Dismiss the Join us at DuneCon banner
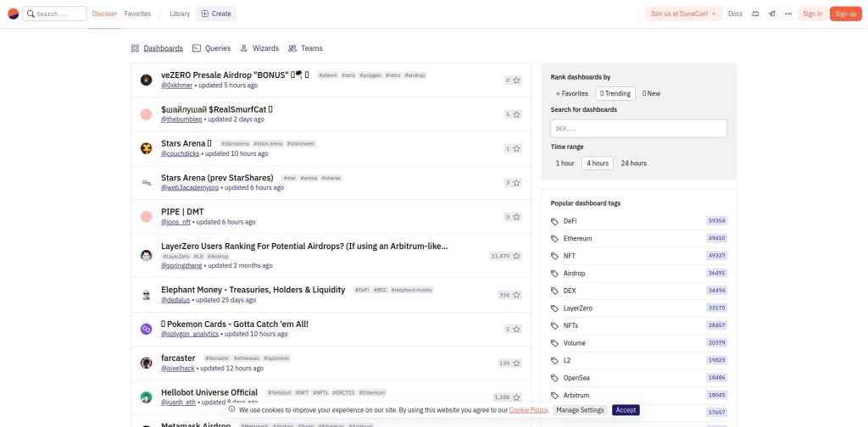 pos(714,14)
